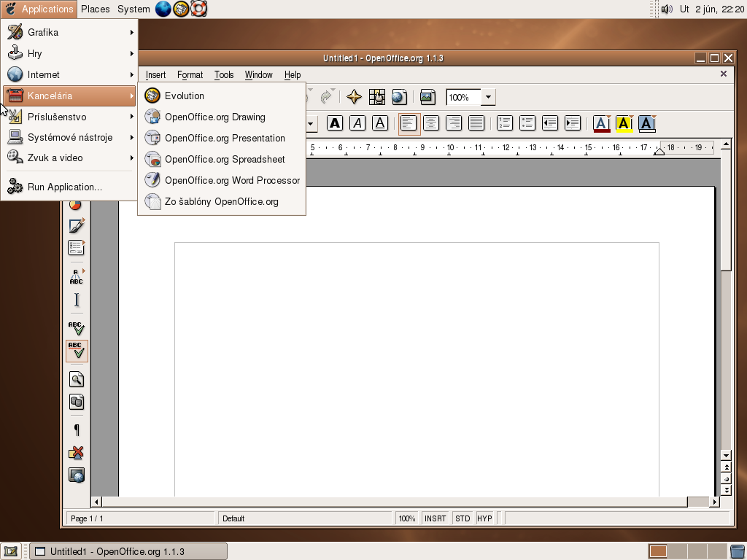
Task: Click the volume speaker icon
Action: [667, 9]
